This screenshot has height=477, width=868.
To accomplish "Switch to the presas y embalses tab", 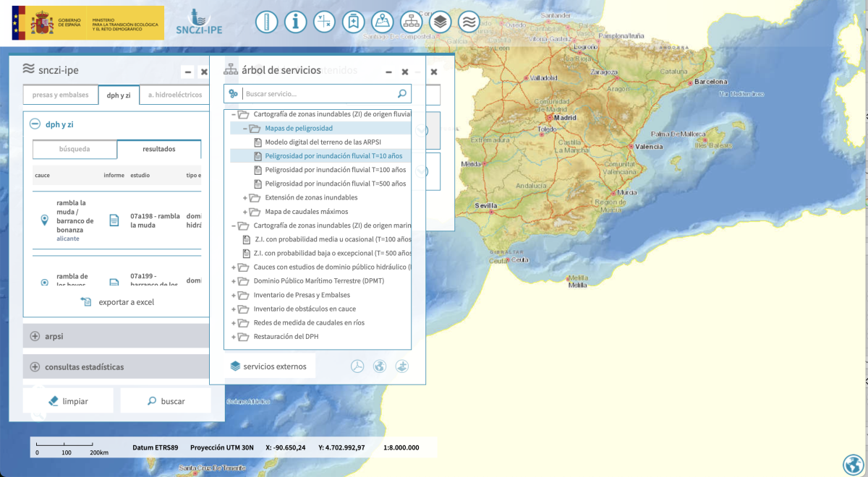I will tap(61, 95).
